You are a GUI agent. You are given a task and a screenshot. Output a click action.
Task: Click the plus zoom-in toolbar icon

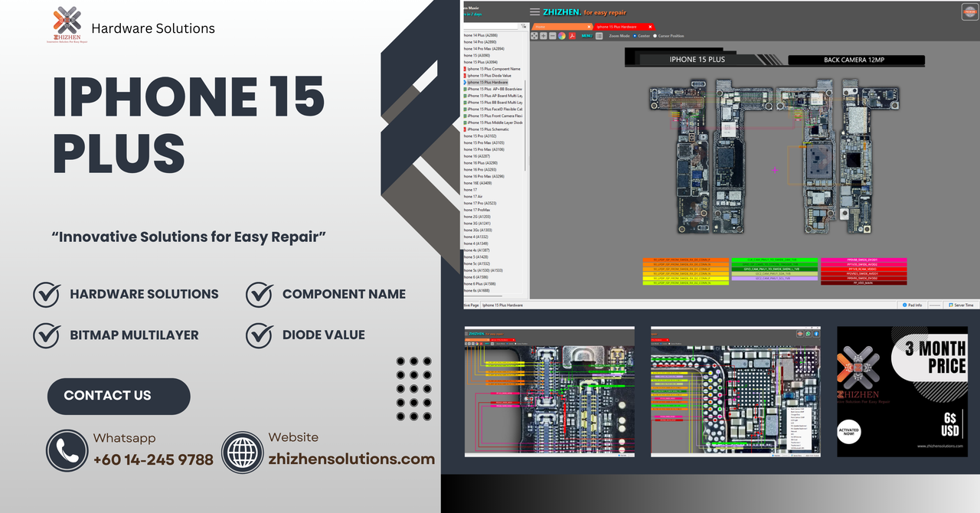[x=544, y=36]
